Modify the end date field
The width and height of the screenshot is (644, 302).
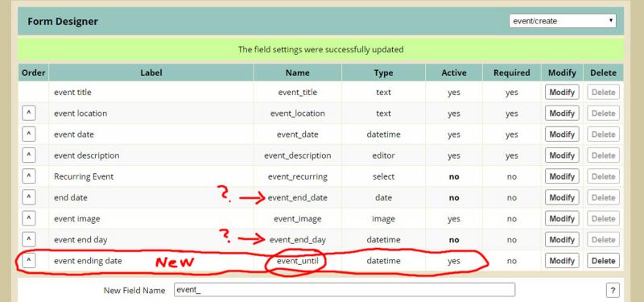coord(562,197)
